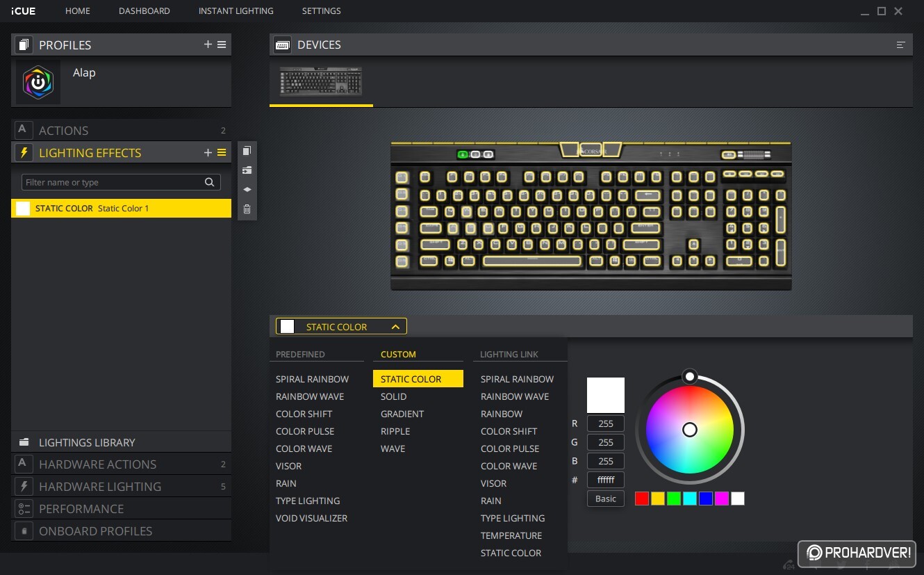Click the Corsair logo on the keyboard preview
This screenshot has width=924, height=575.
591,150
